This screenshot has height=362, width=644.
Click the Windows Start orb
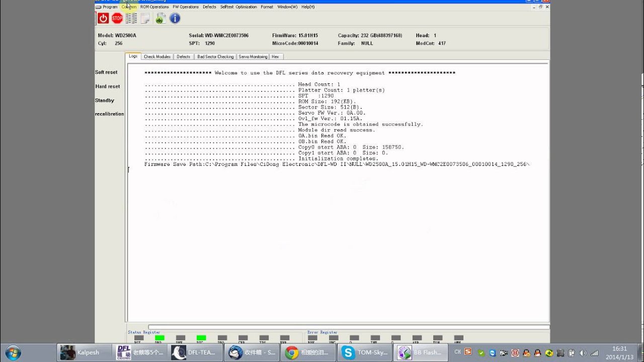12,352
